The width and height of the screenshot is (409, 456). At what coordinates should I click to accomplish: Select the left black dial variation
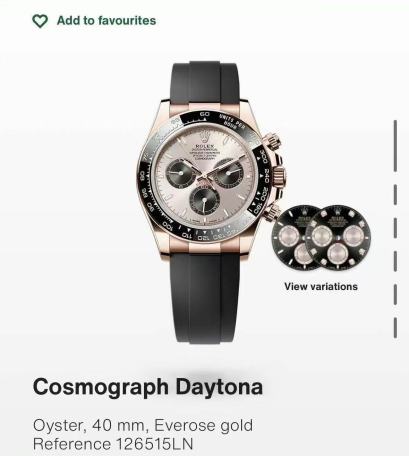pos(291,239)
